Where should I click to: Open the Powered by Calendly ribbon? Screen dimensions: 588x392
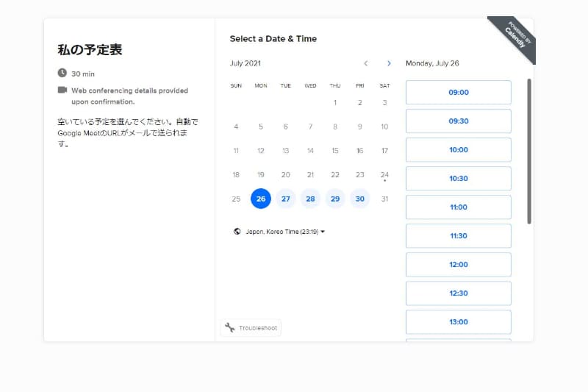[x=516, y=36]
